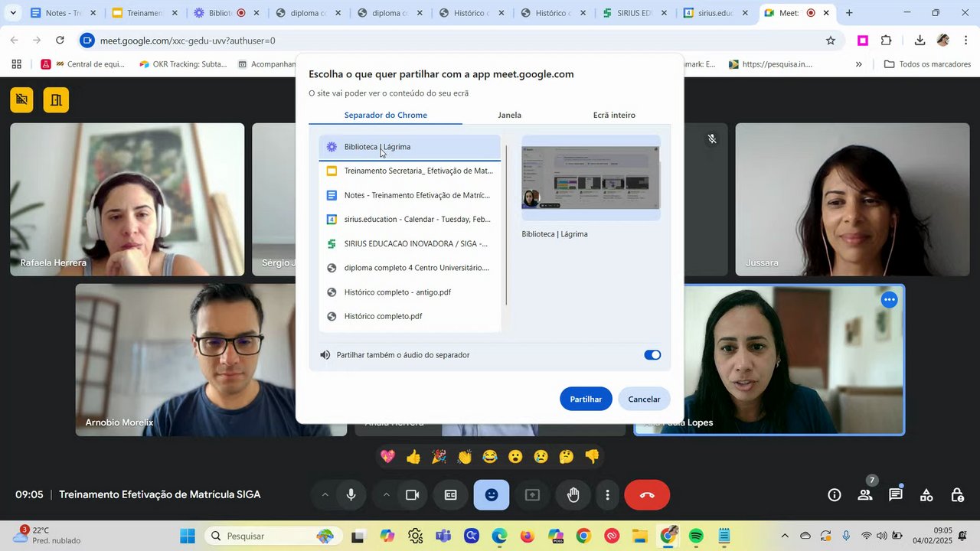The height and width of the screenshot is (551, 980).
Task: Open Chrome extensions puzzle icon
Action: pos(887,41)
